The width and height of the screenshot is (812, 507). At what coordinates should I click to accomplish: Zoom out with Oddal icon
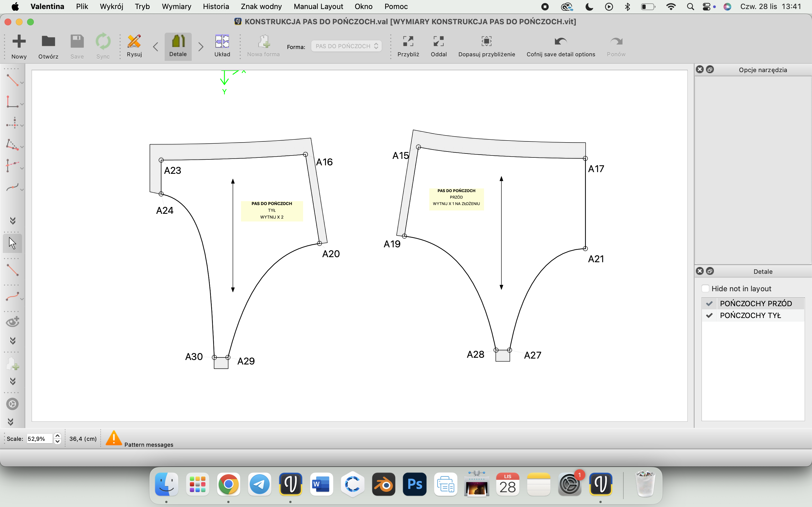[x=438, y=42]
